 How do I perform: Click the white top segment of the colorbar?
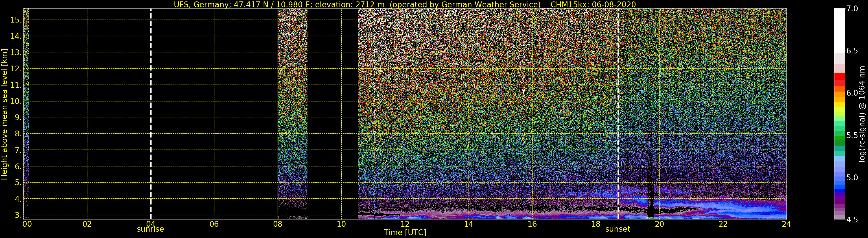(x=839, y=30)
